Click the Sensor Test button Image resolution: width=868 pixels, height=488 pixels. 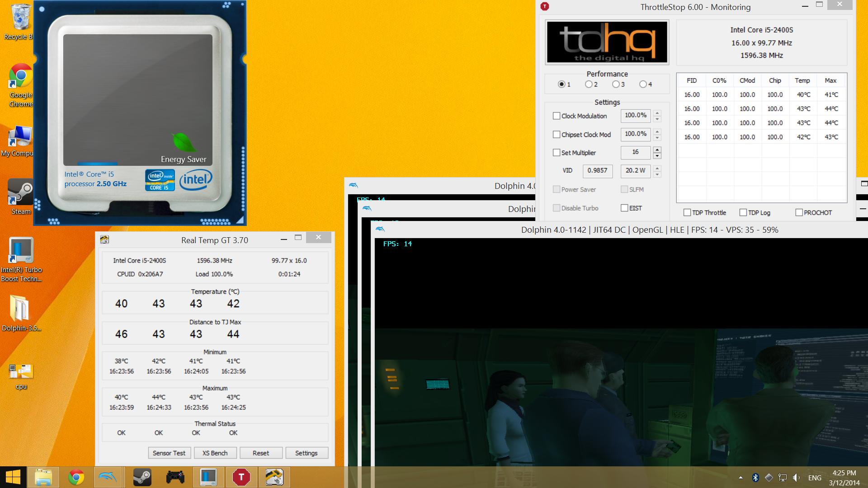point(169,453)
